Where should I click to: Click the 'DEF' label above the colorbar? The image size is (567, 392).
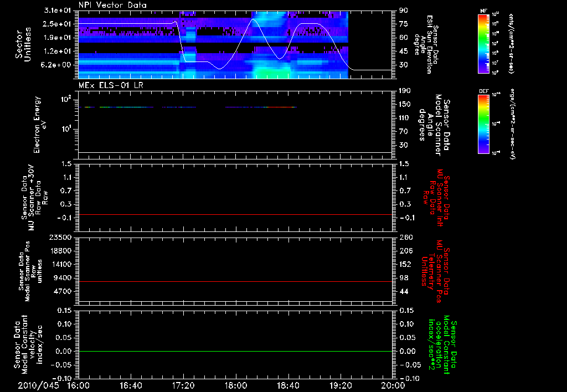(x=483, y=91)
